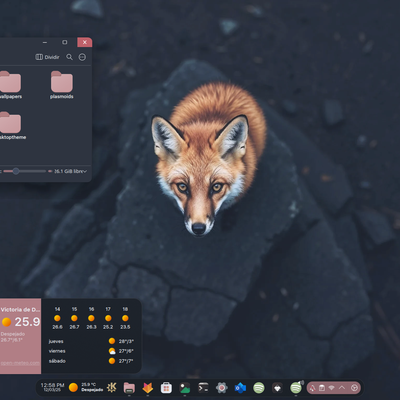
Task: Select the hour 16 forecast showing 26.3
Action: point(91,318)
